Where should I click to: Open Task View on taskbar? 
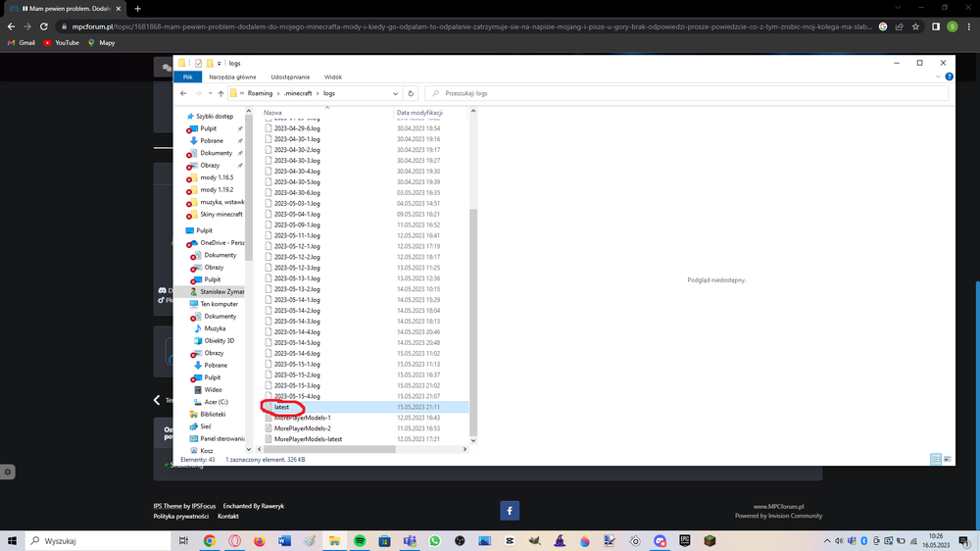pyautogui.click(x=183, y=541)
